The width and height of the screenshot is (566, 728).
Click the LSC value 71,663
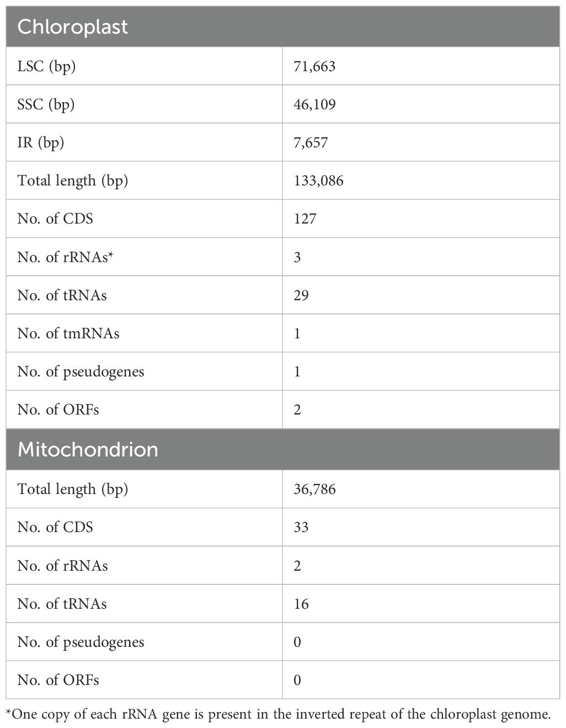[x=314, y=66]
